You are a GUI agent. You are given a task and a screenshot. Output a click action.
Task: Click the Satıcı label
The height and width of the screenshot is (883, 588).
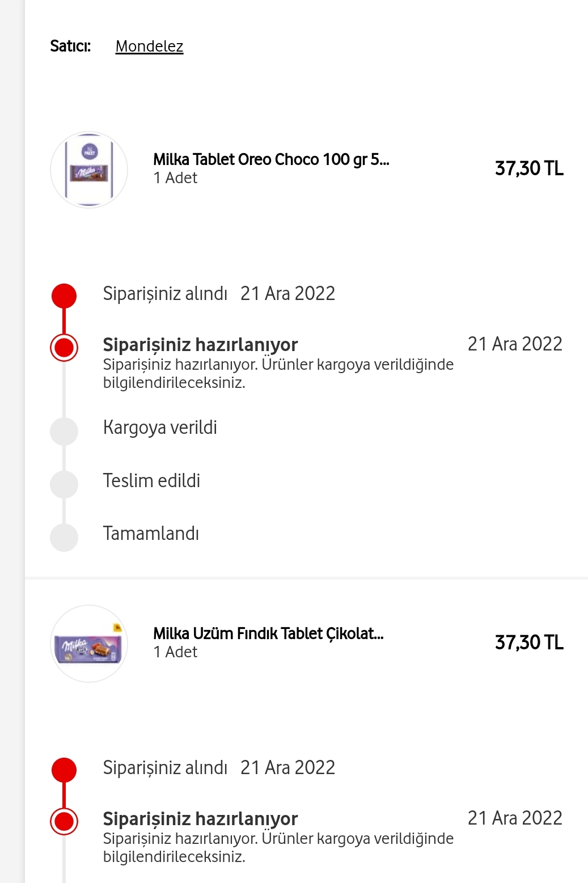[70, 46]
